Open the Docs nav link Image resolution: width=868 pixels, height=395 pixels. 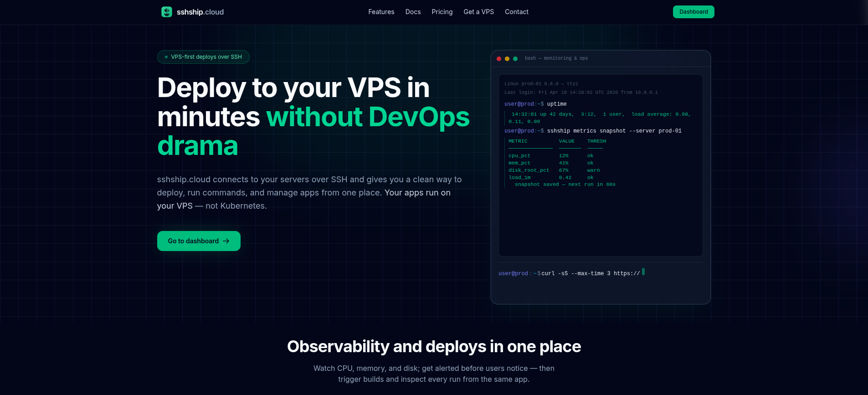click(413, 12)
